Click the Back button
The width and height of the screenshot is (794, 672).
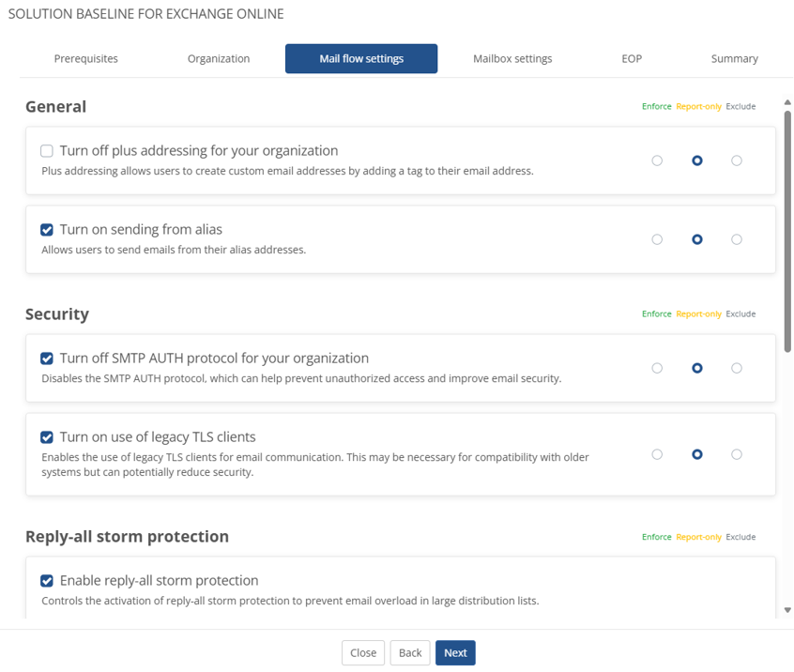click(410, 653)
